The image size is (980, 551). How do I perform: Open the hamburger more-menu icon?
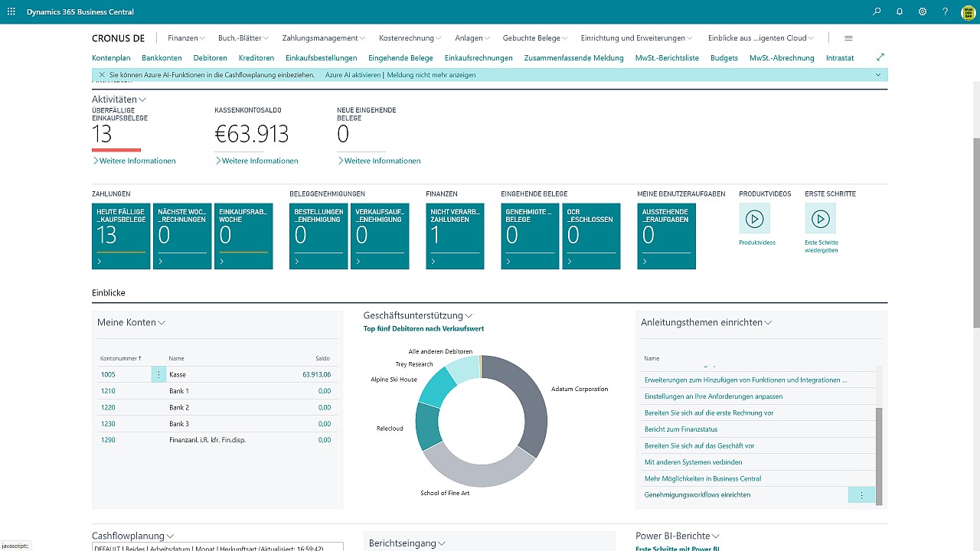[848, 38]
